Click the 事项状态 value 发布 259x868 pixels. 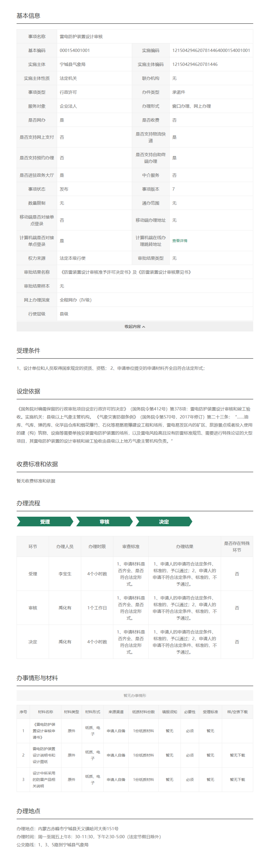64,189
